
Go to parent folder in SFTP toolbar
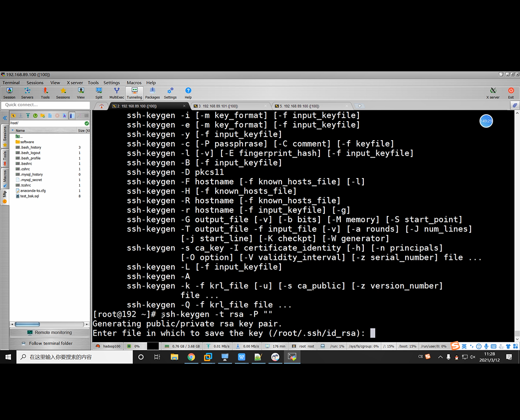(13, 116)
